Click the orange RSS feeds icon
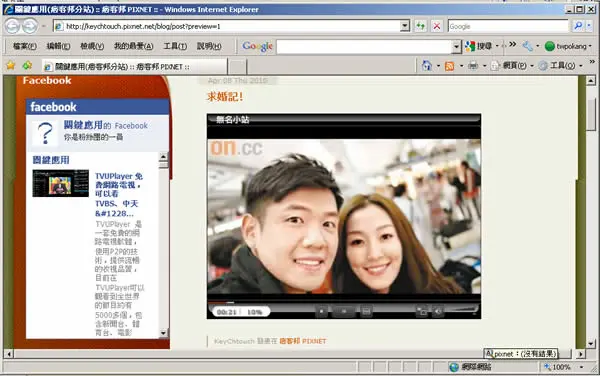This screenshot has width=600, height=376. click(x=450, y=66)
